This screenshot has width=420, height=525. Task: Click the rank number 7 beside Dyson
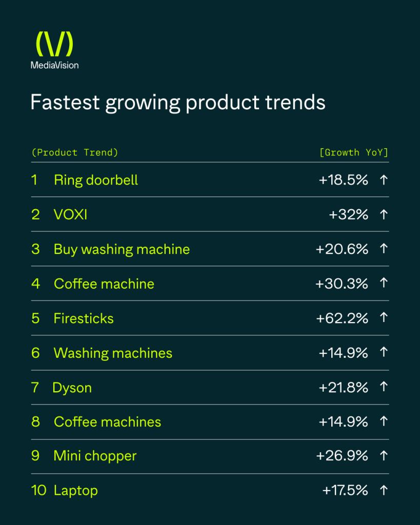point(35,388)
